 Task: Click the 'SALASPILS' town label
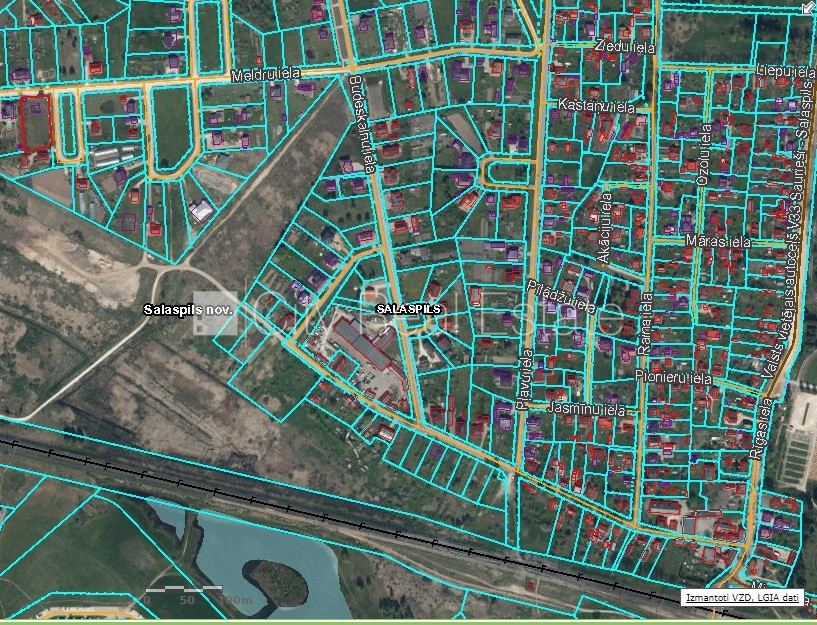[408, 310]
